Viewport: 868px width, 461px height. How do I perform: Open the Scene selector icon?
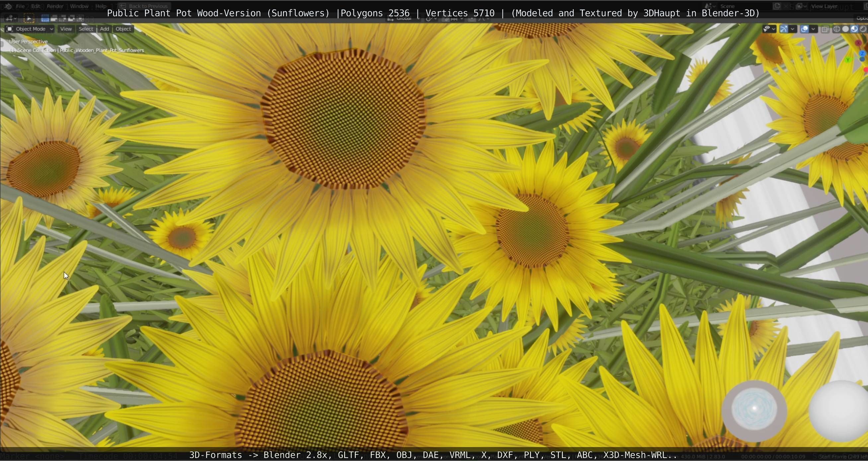[x=710, y=6]
